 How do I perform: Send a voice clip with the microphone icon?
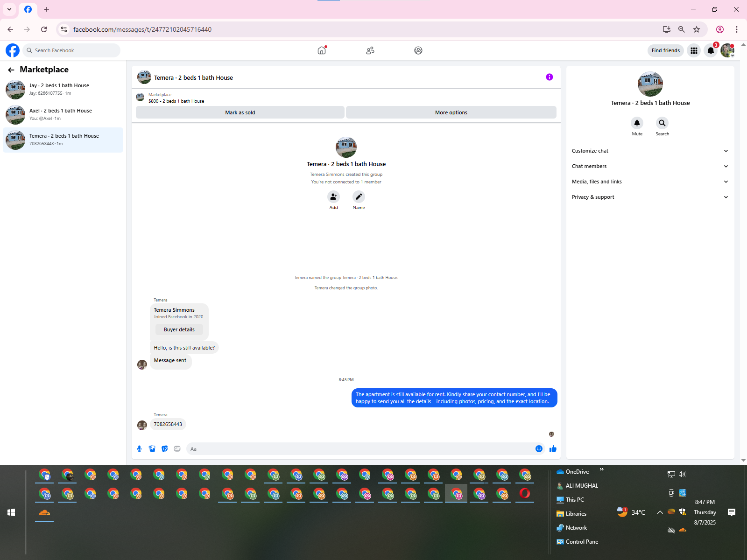[139, 449]
